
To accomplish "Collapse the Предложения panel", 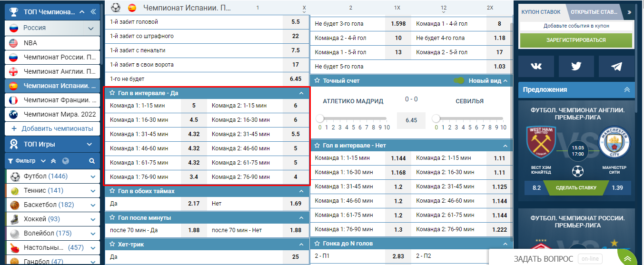I will pos(627,89).
